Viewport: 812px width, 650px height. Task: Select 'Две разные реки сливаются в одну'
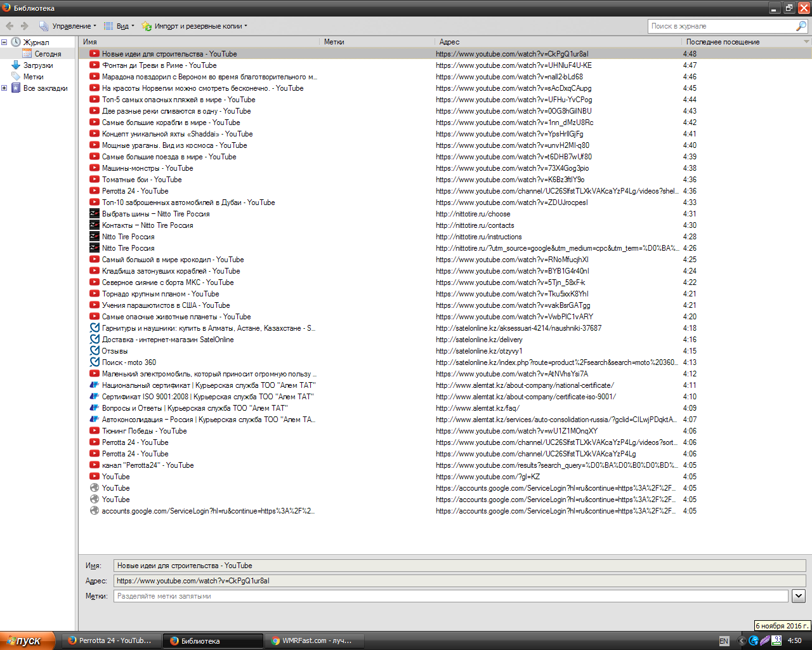[x=445, y=110]
